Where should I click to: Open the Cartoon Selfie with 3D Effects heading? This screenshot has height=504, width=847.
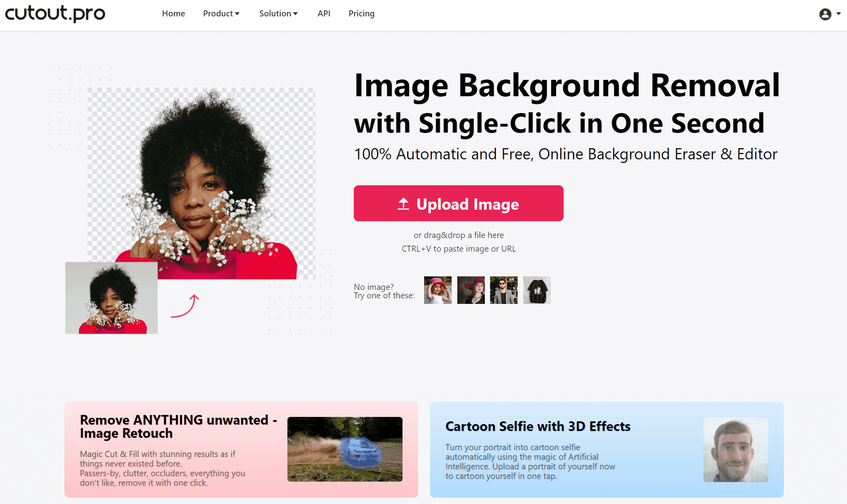click(538, 427)
